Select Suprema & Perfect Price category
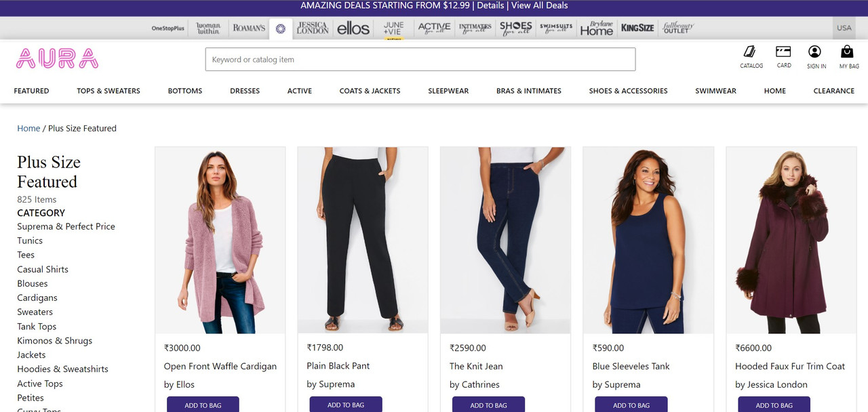 click(x=66, y=226)
